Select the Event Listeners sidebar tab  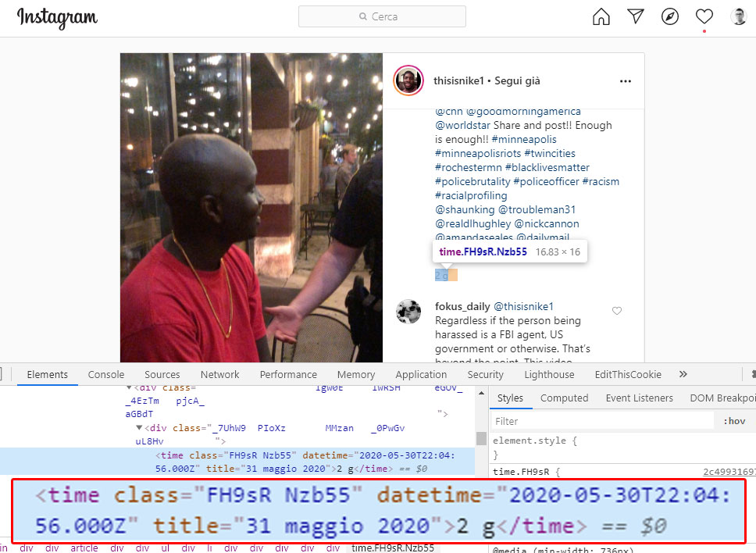click(x=640, y=398)
